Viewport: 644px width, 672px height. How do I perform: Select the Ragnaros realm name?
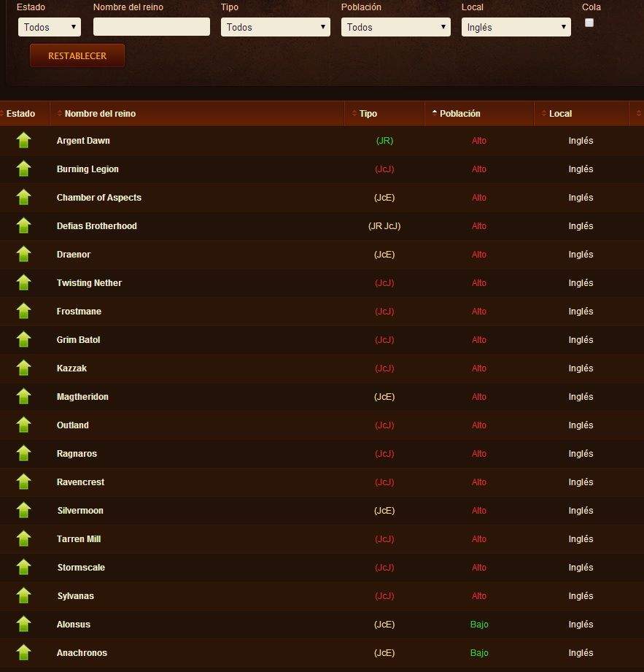pos(77,453)
